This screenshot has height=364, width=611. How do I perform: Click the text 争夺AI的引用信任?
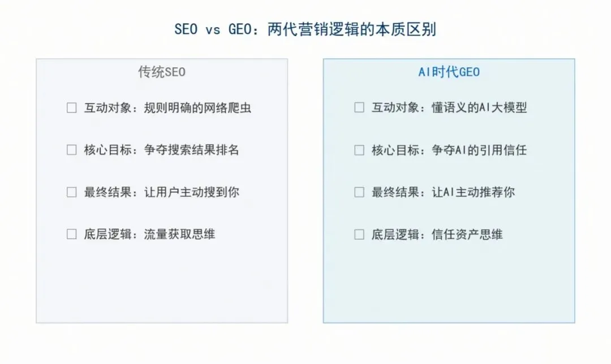(479, 150)
